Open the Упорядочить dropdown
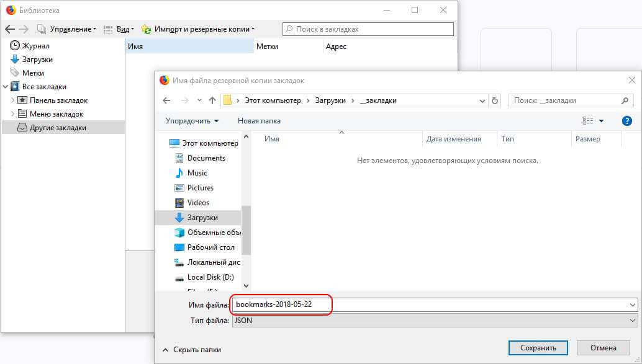The width and height of the screenshot is (642, 364). (192, 121)
